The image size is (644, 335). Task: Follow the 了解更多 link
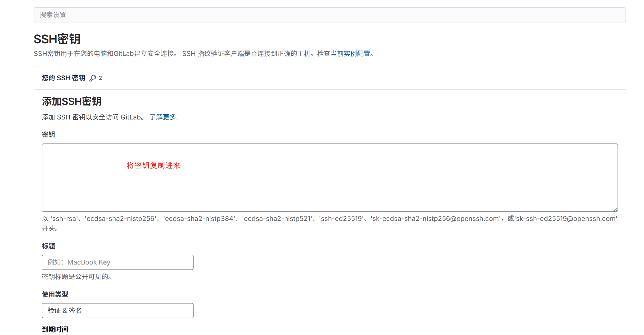click(x=163, y=117)
